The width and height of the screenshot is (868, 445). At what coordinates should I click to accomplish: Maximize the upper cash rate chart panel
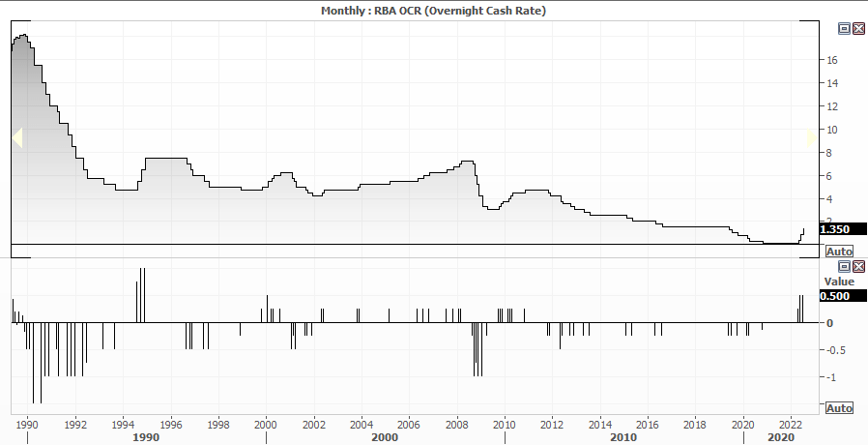point(844,29)
